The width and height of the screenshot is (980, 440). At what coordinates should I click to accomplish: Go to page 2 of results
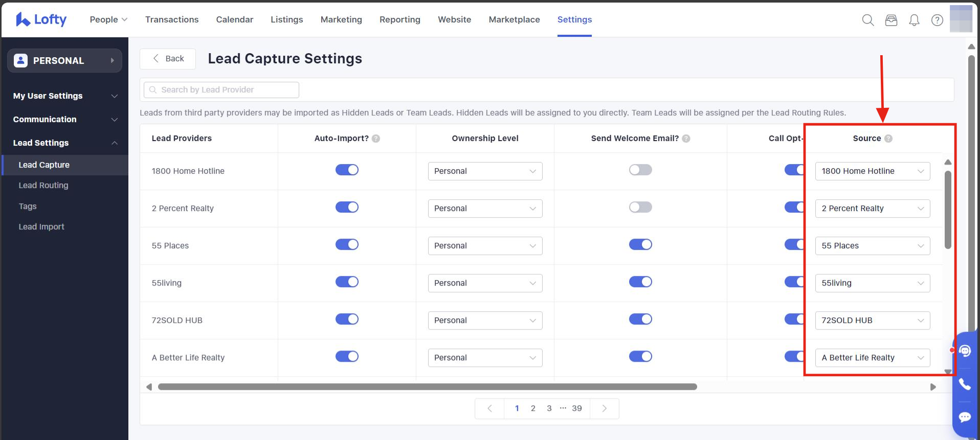coord(533,408)
